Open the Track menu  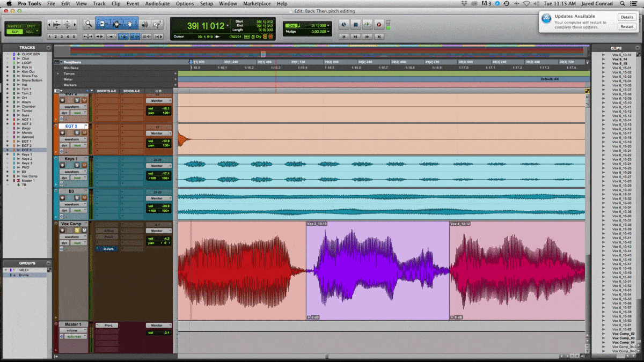[x=99, y=3]
